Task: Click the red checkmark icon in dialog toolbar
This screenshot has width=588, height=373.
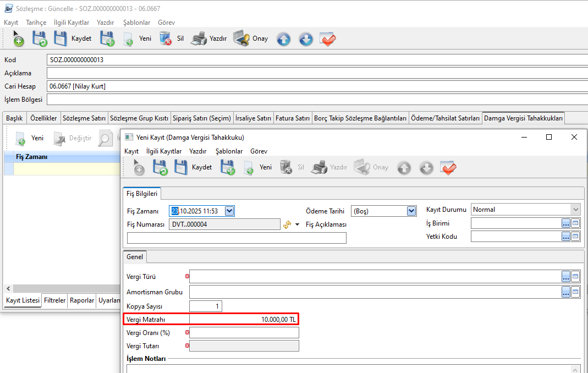Action: point(448,167)
